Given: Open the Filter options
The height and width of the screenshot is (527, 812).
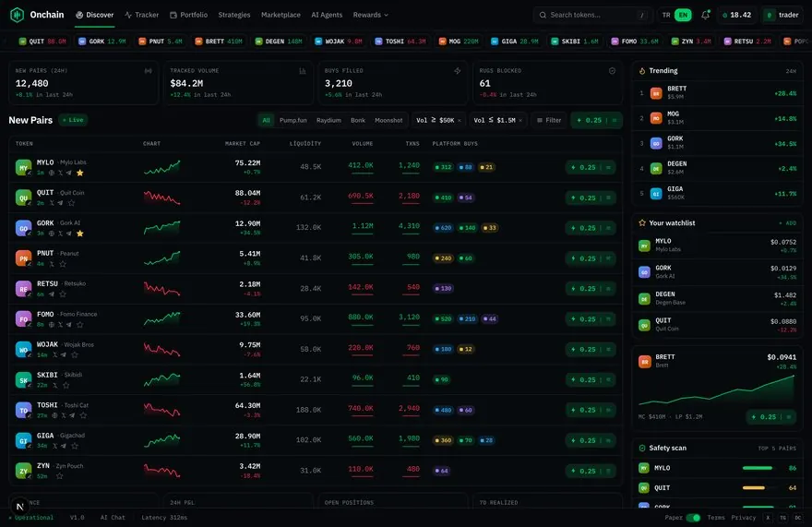Looking at the screenshot, I should point(548,120).
